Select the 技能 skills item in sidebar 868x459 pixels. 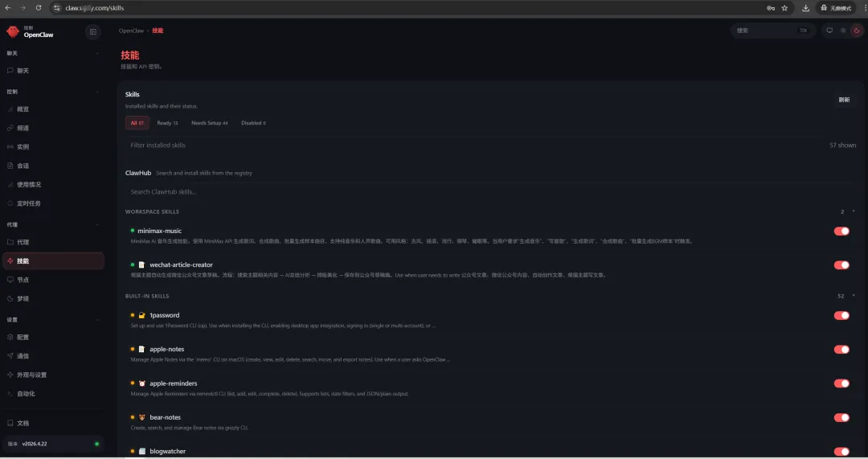(53, 260)
